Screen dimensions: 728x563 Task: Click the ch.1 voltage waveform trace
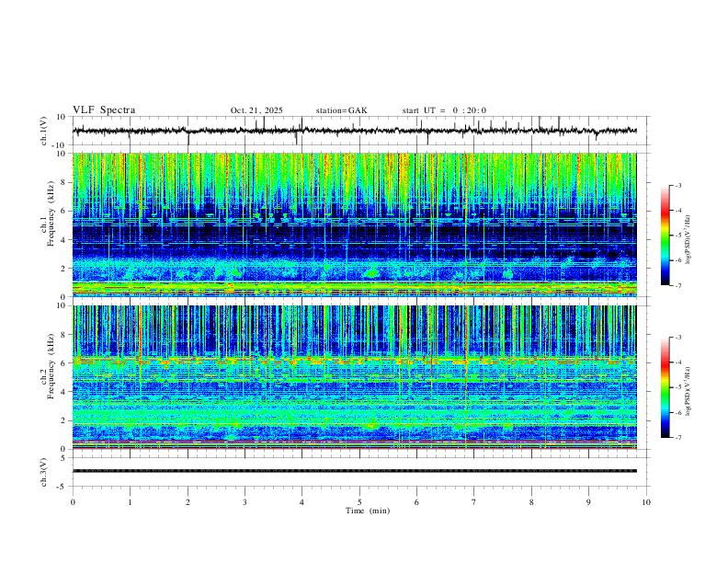[x=355, y=131]
